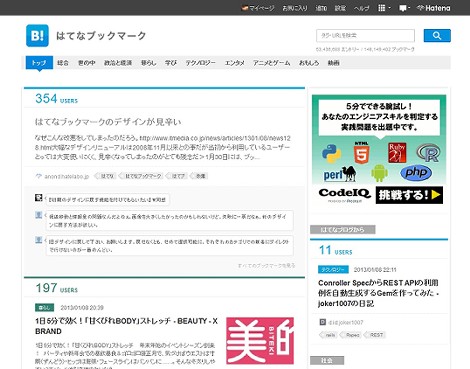Click the 社会 section label
Screen dimensions: 470x369
(327, 360)
